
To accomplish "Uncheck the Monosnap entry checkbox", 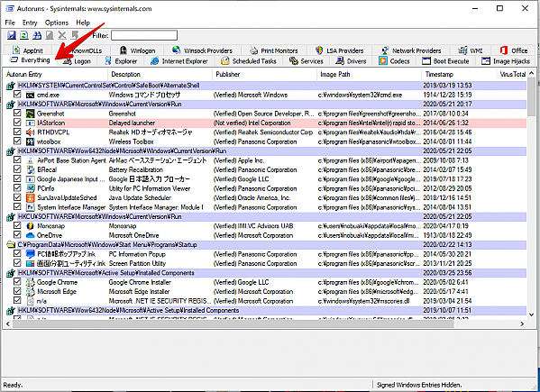I will tap(17, 225).
